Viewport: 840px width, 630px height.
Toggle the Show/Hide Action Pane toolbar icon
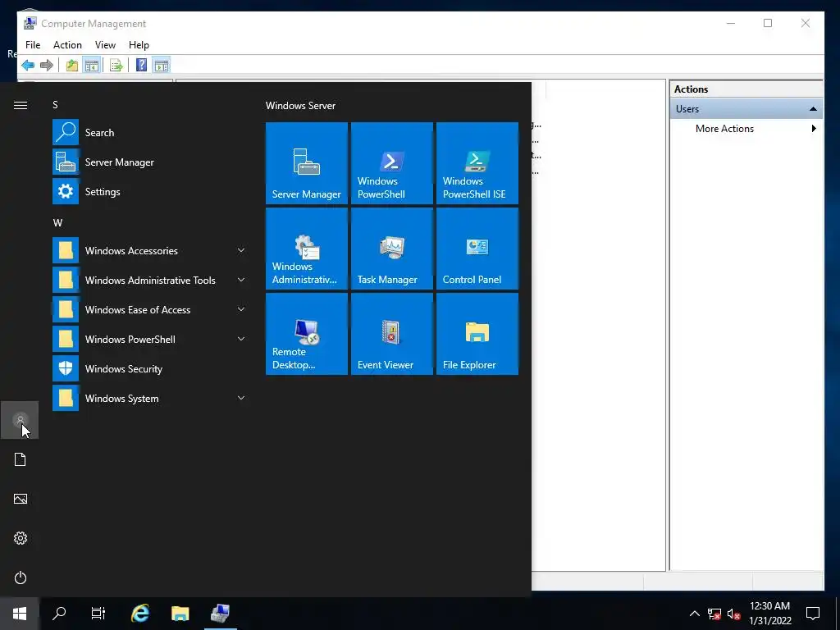(162, 66)
